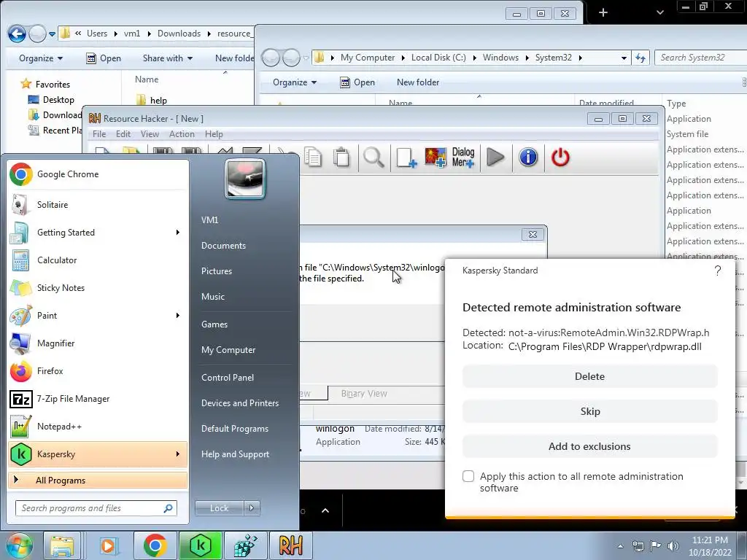
Task: Click Resource Hacker Find magnifier icon
Action: [373, 157]
